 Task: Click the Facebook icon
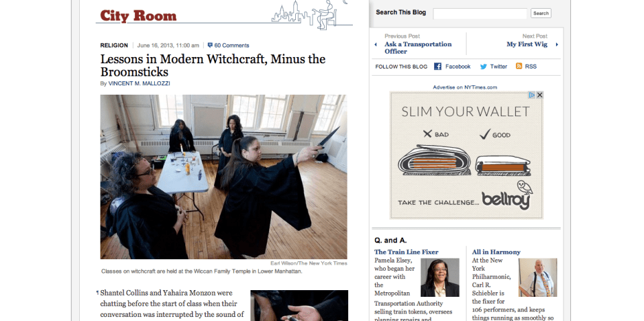click(x=438, y=66)
